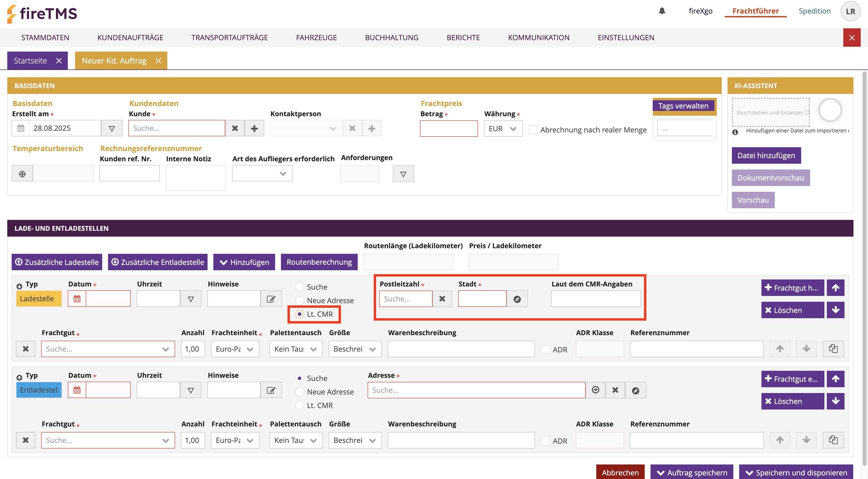Enable Abrechnung nach realer Menge checkbox
The height and width of the screenshot is (479, 868).
(x=533, y=130)
